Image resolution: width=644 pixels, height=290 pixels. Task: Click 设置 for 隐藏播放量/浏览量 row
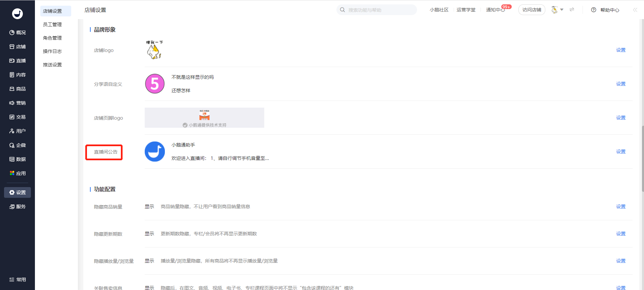click(621, 261)
